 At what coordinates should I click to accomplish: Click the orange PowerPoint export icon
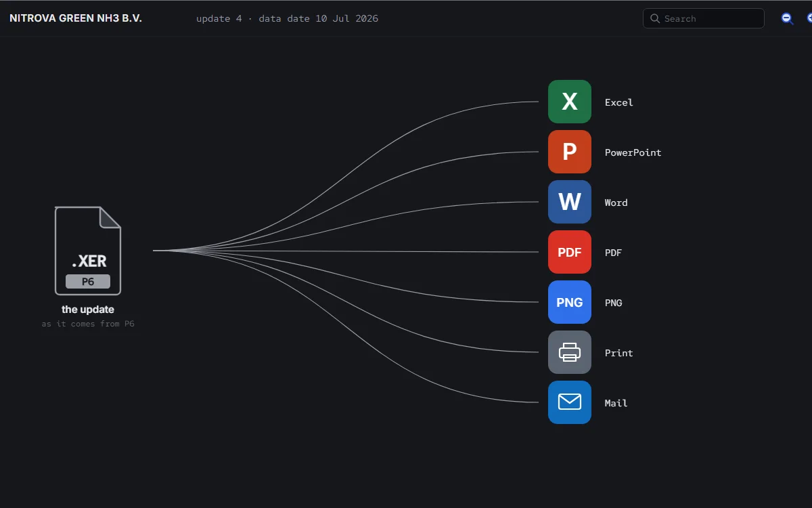(570, 152)
